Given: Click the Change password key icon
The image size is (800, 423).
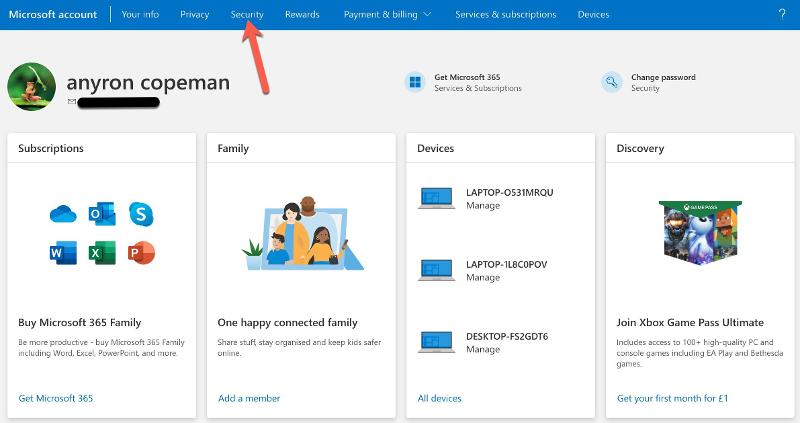Looking at the screenshot, I should point(612,82).
